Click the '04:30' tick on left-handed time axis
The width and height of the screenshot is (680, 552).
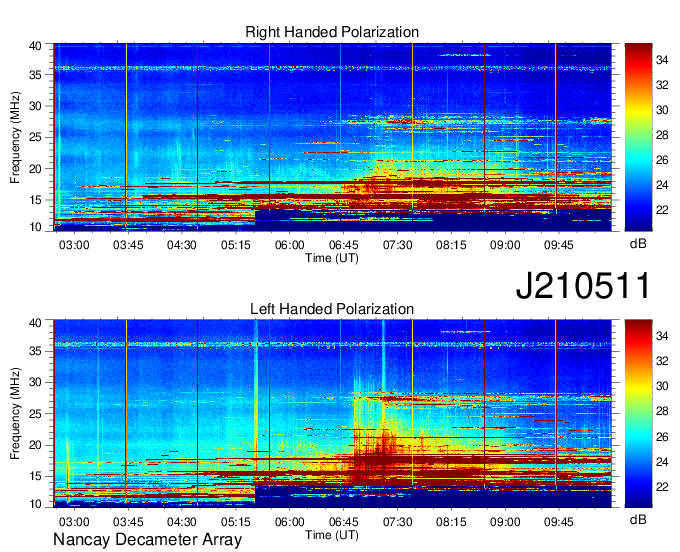tap(182, 522)
